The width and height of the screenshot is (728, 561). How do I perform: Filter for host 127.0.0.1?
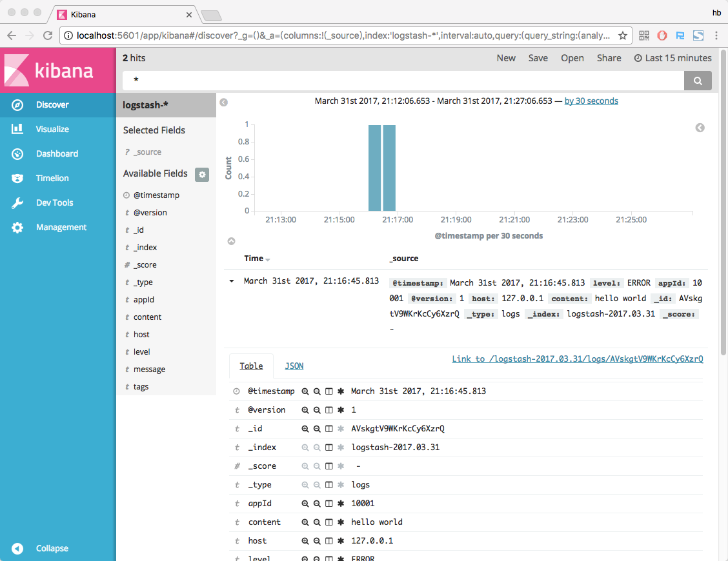(x=305, y=541)
